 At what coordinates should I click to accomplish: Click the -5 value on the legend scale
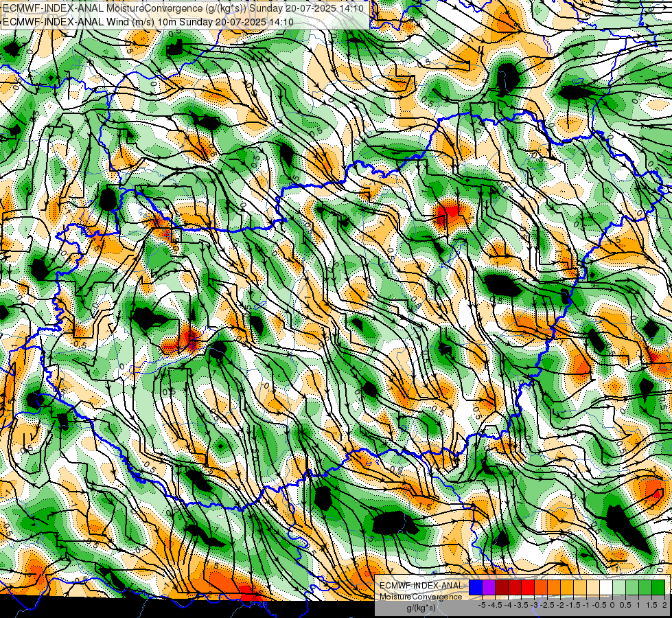[482, 605]
